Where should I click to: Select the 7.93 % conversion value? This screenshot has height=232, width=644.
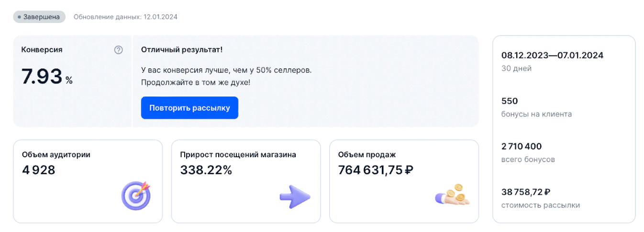[x=46, y=77]
